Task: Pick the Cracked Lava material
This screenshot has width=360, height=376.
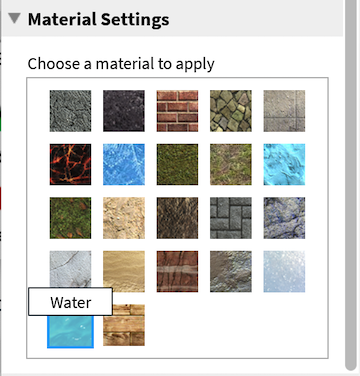Action: pyautogui.click(x=70, y=164)
